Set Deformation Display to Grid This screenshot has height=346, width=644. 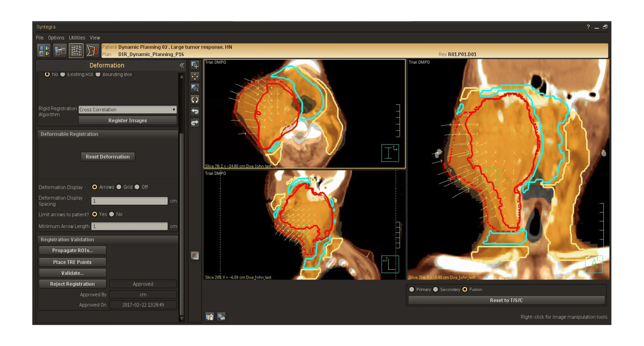119,187
